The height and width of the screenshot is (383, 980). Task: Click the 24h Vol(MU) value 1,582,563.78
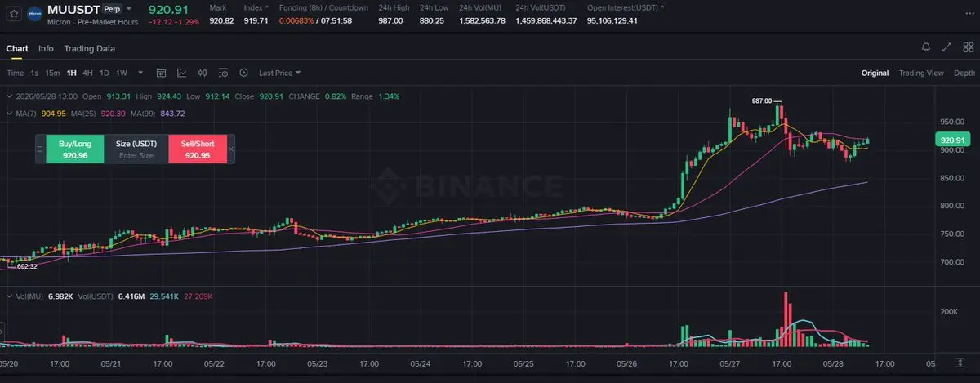(482, 20)
